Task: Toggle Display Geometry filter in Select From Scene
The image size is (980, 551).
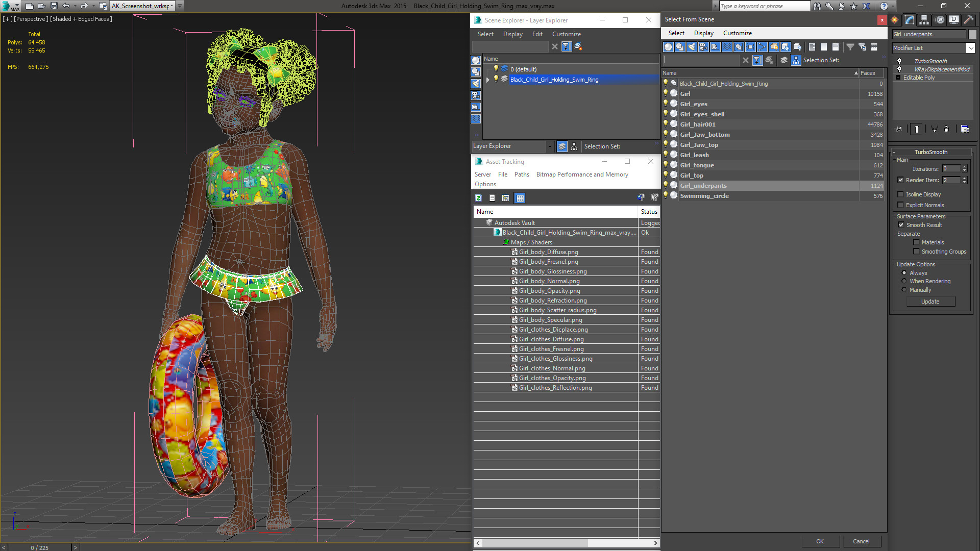Action: [x=668, y=47]
